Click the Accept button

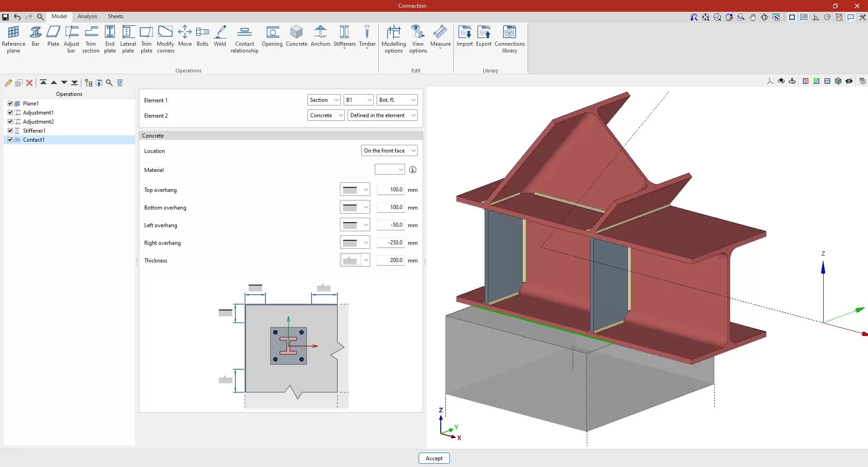click(434, 458)
